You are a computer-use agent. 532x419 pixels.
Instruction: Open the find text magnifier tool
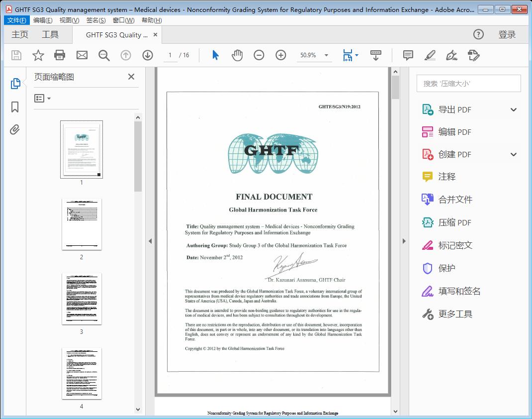[104, 55]
